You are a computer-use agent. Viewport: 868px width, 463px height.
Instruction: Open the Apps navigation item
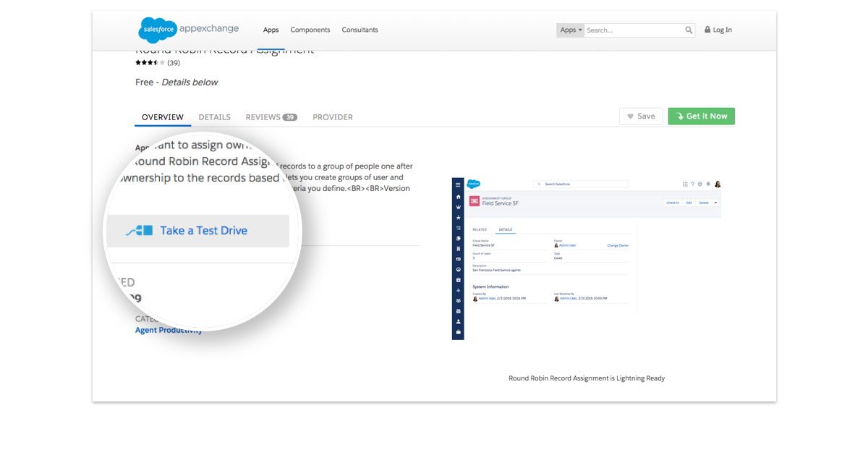tap(271, 30)
